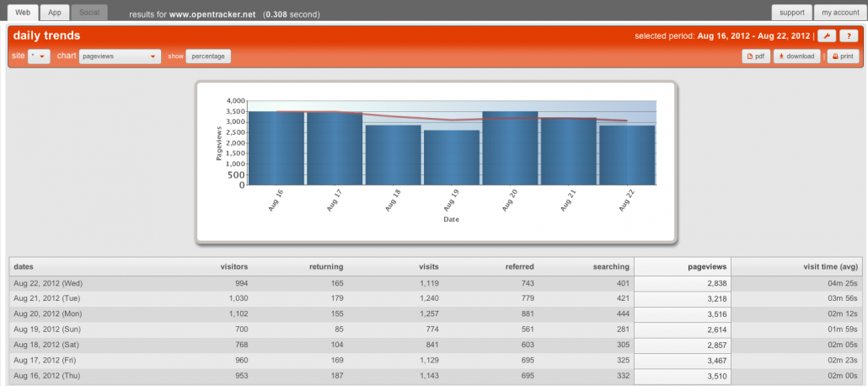Screen dimensions: 868x386
Task: Open the chart pageviews dropdown
Action: click(120, 56)
